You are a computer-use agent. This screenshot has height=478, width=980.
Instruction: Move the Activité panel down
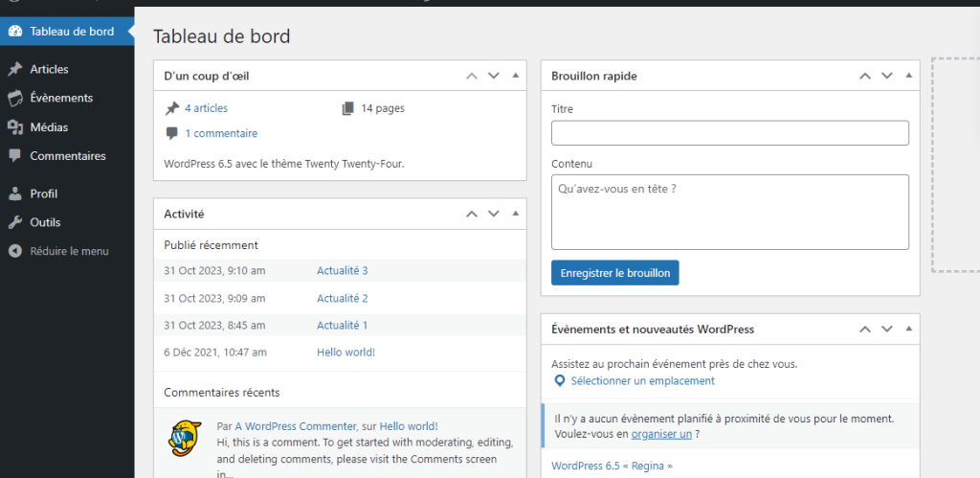click(493, 214)
